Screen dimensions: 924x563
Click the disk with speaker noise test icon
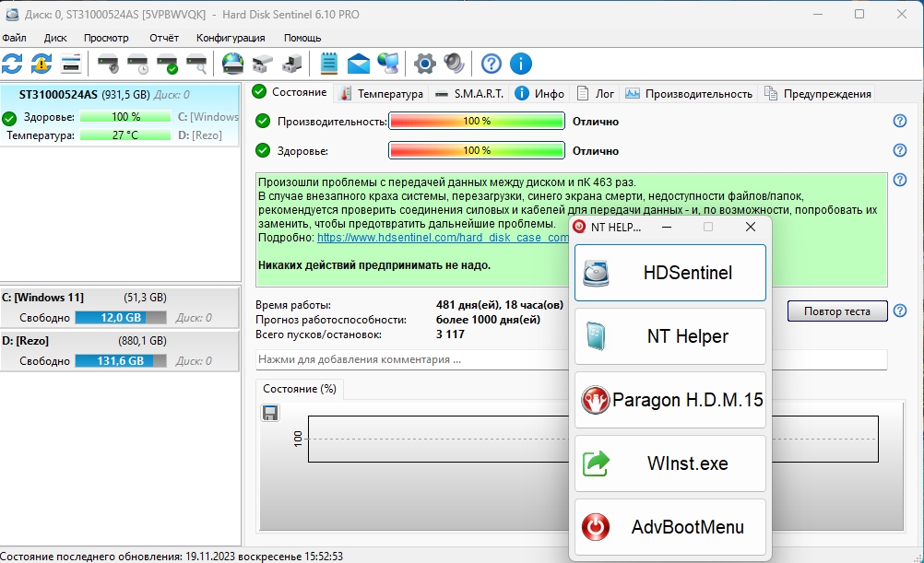click(x=108, y=64)
